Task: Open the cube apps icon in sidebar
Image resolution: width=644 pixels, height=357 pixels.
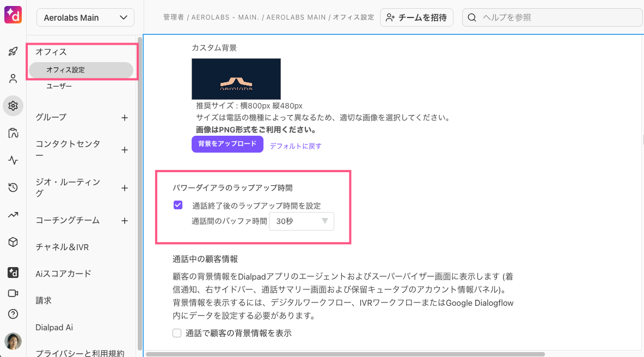Action: point(13,242)
